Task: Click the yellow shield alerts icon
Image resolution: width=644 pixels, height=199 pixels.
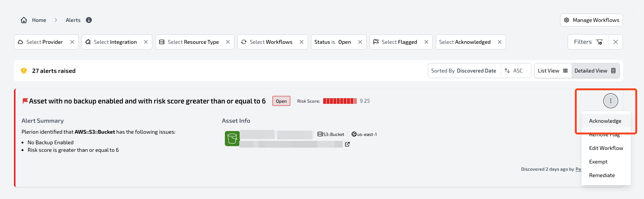Action: [24, 71]
